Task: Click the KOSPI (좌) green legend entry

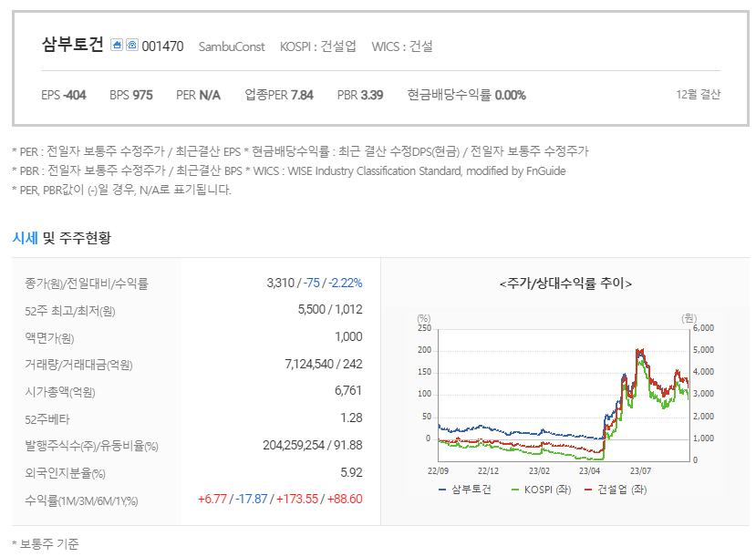Action: click(541, 490)
